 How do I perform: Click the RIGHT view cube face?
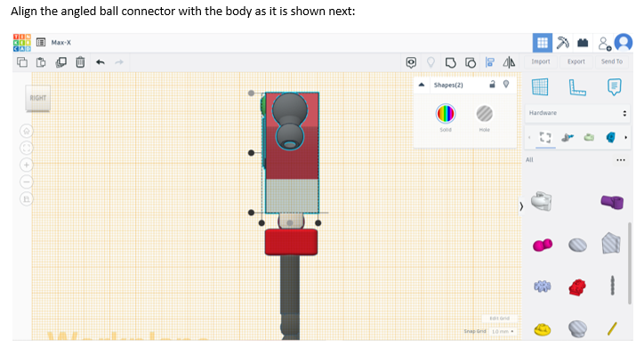pyautogui.click(x=37, y=98)
